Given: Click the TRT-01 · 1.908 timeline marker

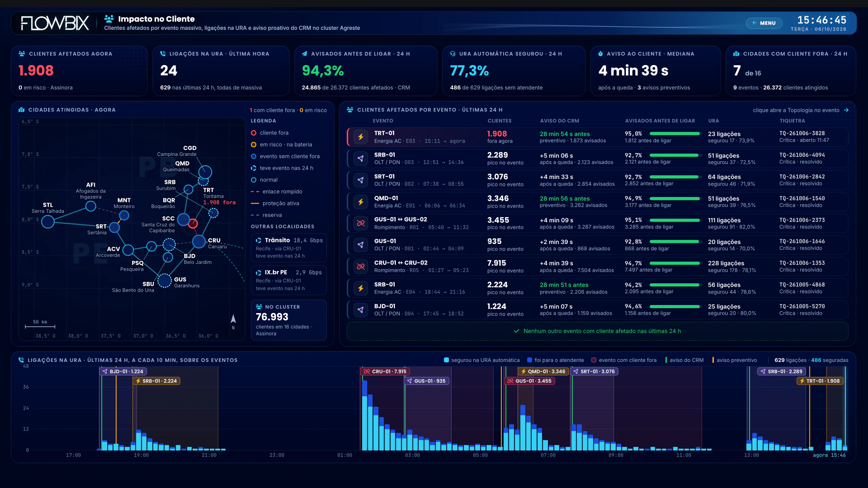Looking at the screenshot, I should tap(820, 381).
